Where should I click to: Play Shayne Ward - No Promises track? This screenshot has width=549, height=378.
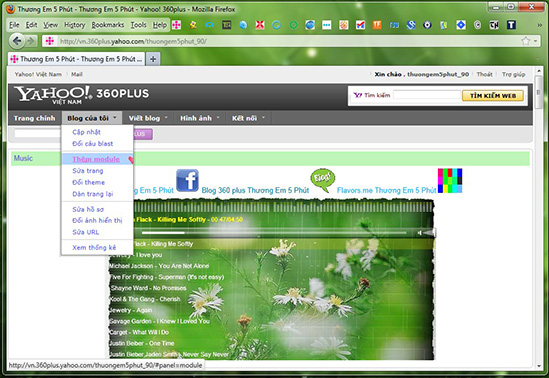148,288
